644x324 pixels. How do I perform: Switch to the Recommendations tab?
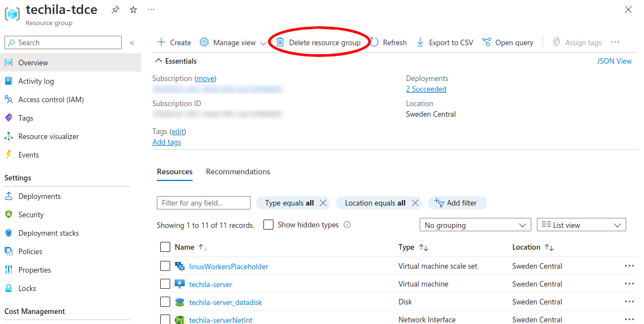pyautogui.click(x=238, y=171)
